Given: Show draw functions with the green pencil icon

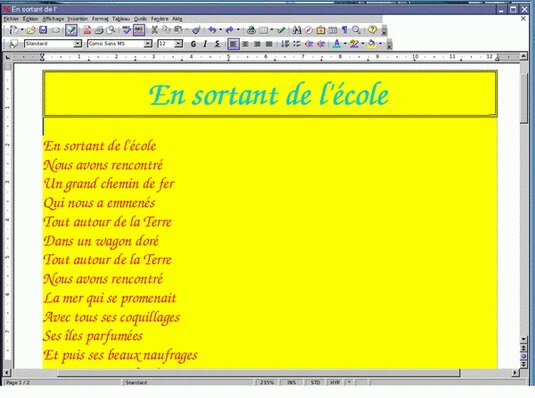Looking at the screenshot, I should [x=281, y=30].
